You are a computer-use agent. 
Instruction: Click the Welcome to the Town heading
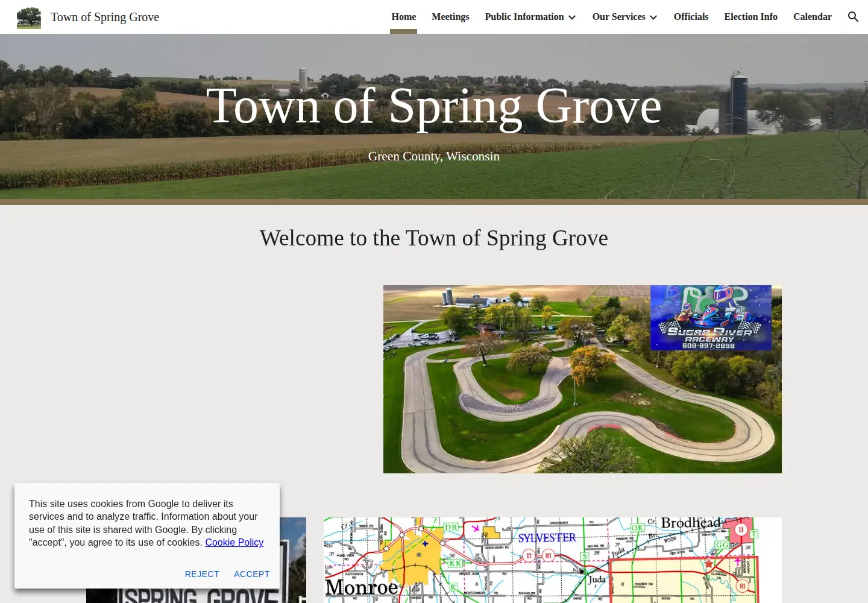434,238
